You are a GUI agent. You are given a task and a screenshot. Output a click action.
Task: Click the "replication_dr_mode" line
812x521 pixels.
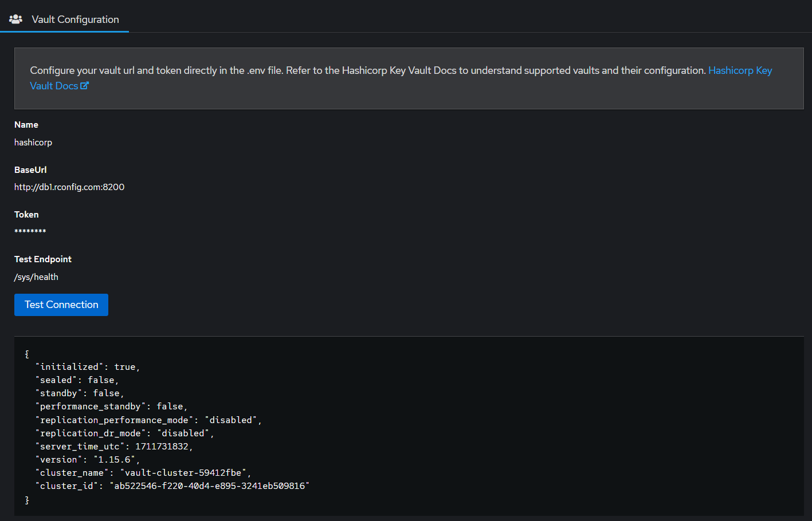(124, 433)
